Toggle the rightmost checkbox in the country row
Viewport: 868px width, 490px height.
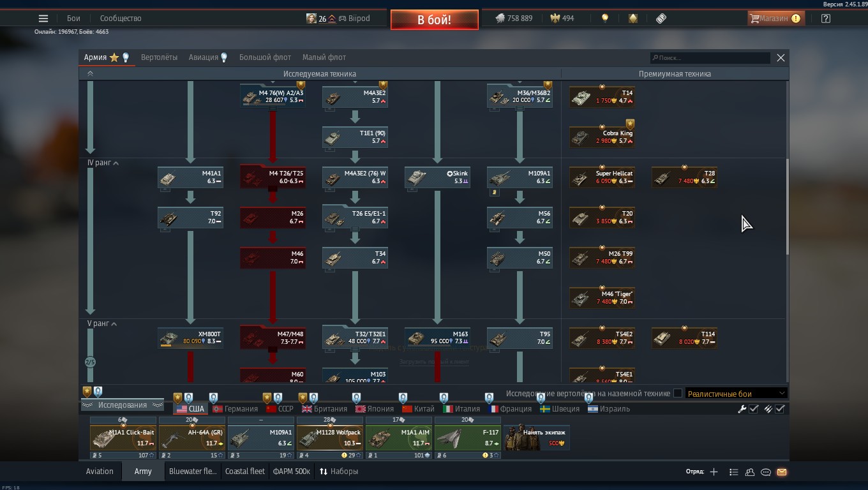(x=780, y=409)
